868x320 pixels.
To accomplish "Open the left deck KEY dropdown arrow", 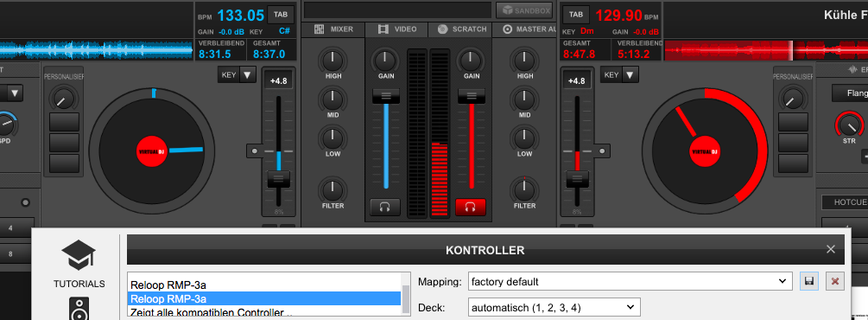I will click(x=247, y=75).
